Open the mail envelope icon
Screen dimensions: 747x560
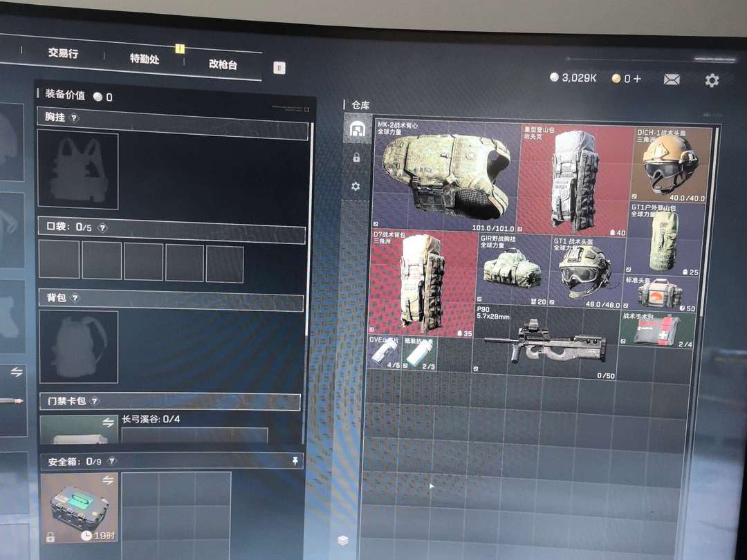671,80
